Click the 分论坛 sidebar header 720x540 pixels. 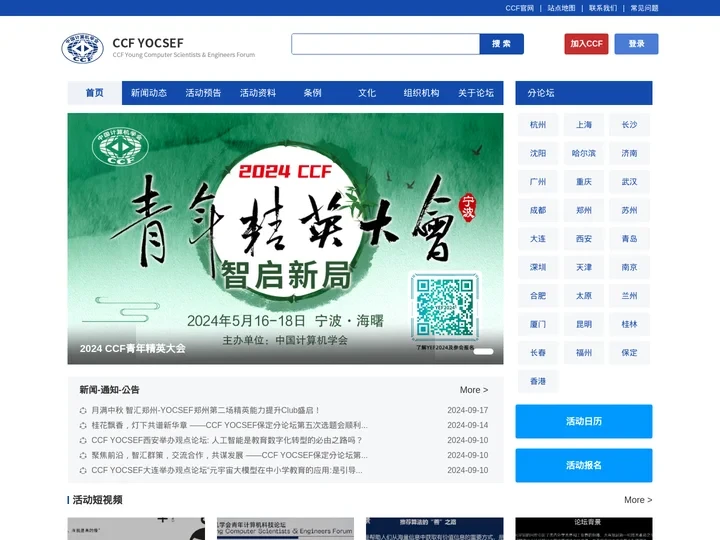coord(584,93)
